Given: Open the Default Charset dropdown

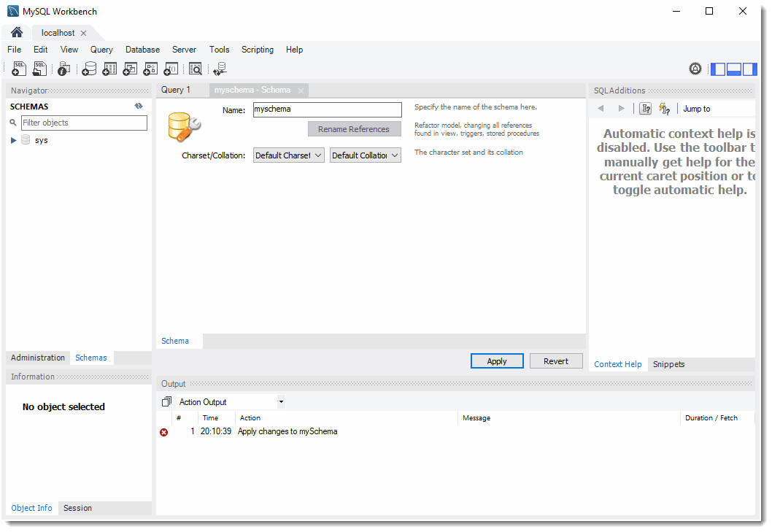Looking at the screenshot, I should (x=288, y=155).
